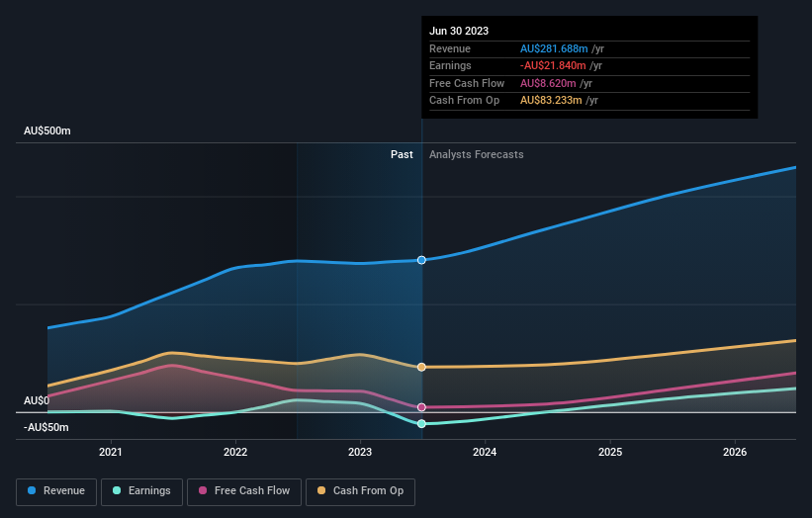Click the Free Cash Flow label in tooltip
The width and height of the screenshot is (812, 518).
[467, 83]
